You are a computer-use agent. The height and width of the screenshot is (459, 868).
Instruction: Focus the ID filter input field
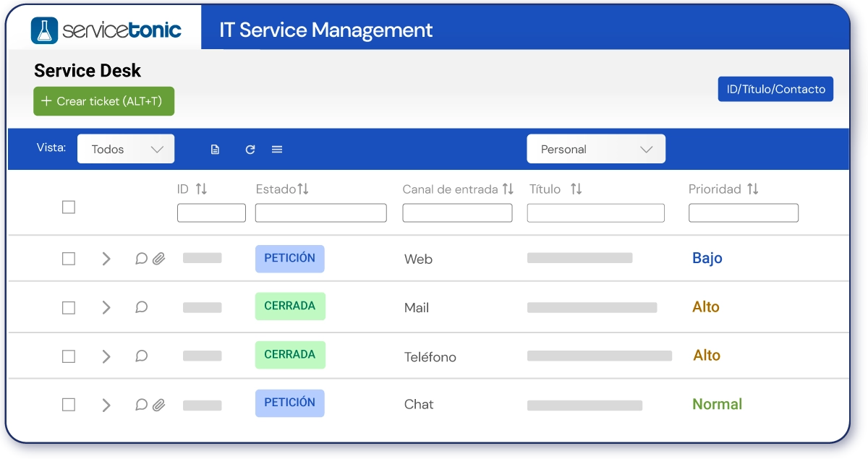click(x=211, y=213)
